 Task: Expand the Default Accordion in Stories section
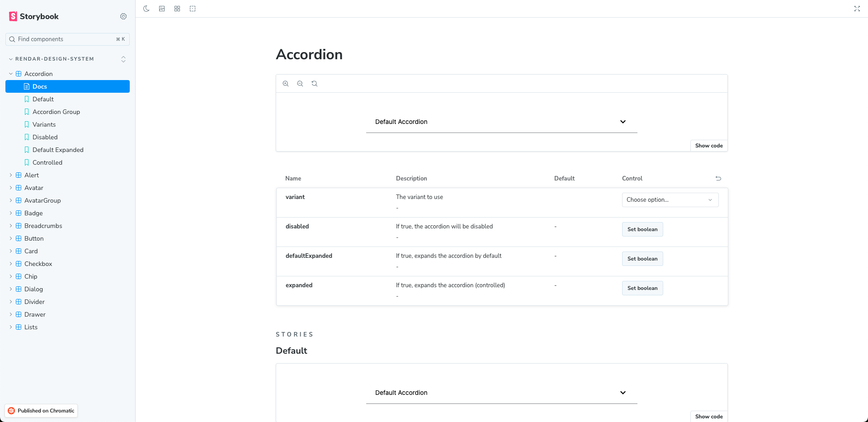pyautogui.click(x=623, y=393)
